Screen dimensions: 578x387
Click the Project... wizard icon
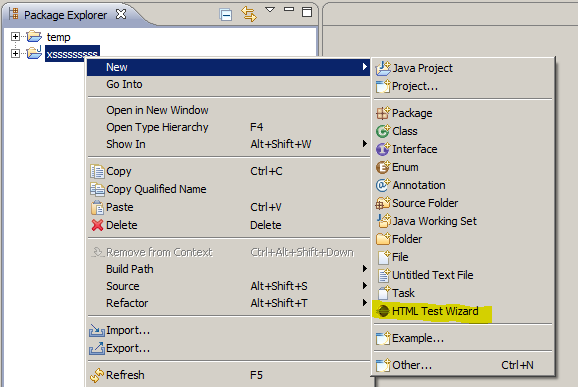click(383, 86)
